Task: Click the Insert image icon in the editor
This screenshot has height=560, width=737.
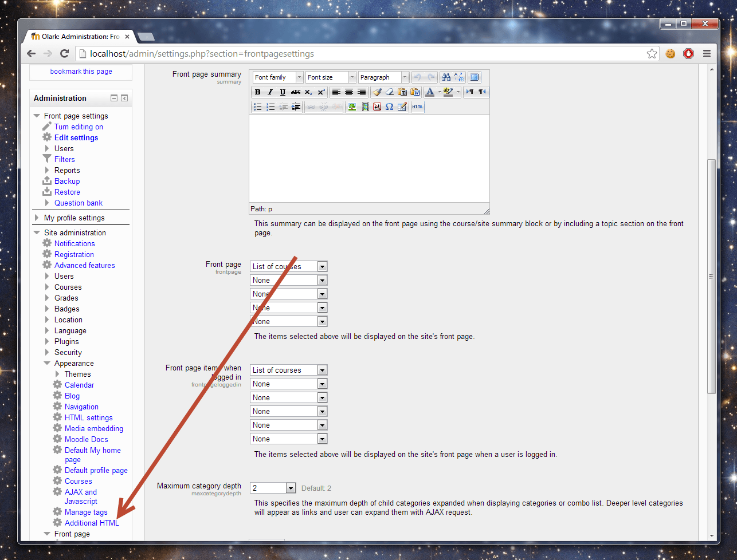Action: tap(352, 107)
